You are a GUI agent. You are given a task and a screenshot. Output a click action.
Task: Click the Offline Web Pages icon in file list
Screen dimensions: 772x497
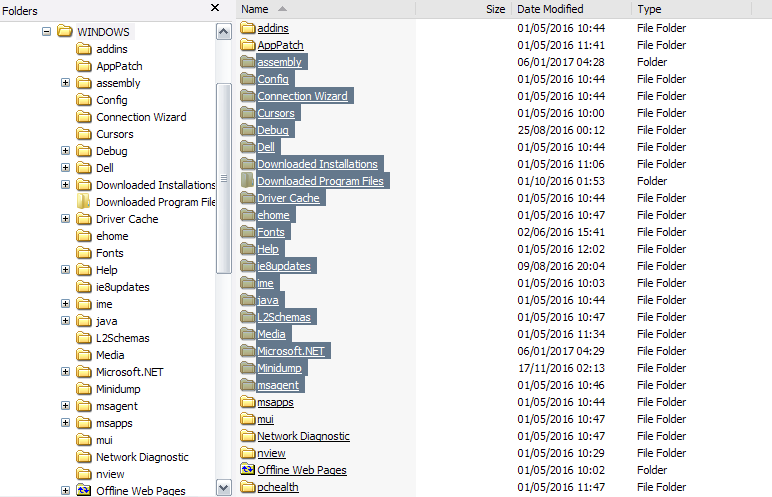click(x=248, y=469)
